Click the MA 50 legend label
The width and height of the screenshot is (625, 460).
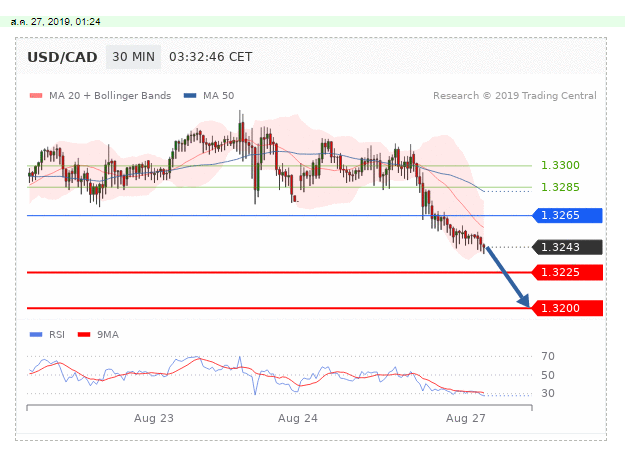pyautogui.click(x=218, y=96)
